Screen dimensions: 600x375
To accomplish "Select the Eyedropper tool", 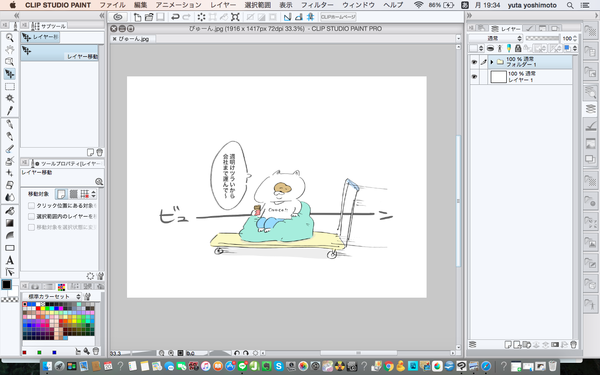I will (10, 111).
